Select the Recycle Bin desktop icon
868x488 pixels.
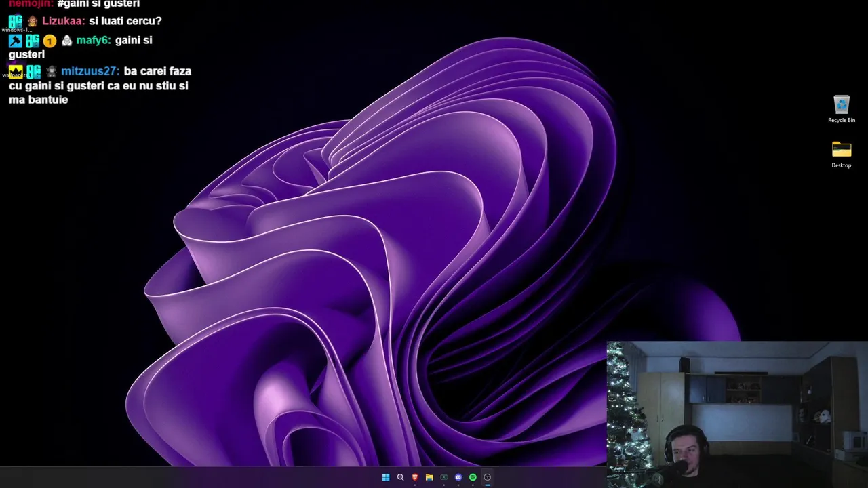pyautogui.click(x=842, y=104)
